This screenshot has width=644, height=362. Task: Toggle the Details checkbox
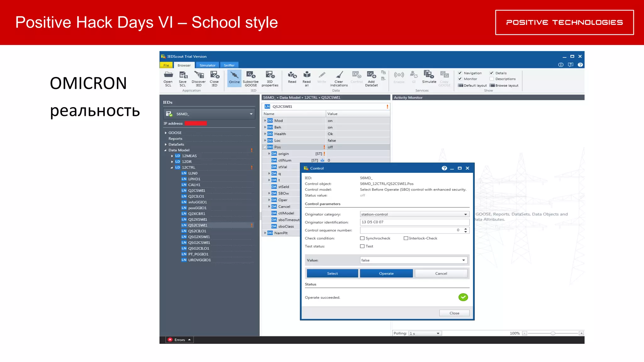[491, 73]
